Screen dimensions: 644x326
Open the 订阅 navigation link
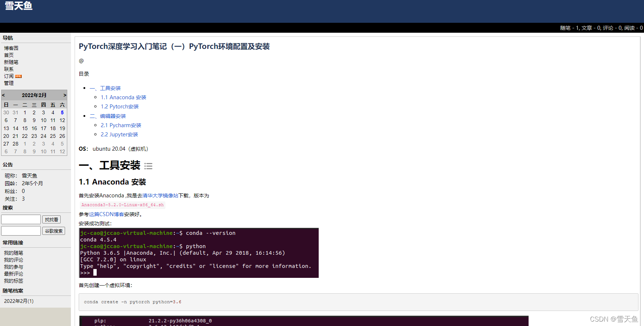coord(9,76)
